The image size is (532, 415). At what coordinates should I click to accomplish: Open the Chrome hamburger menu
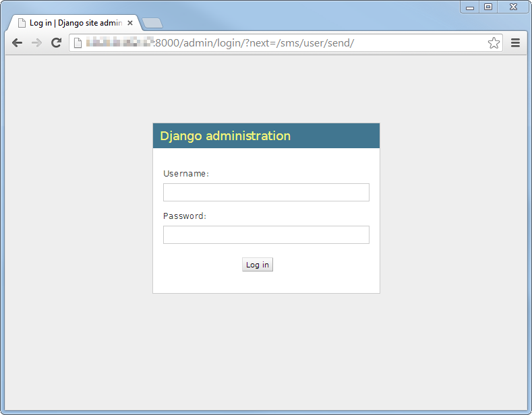pos(515,42)
